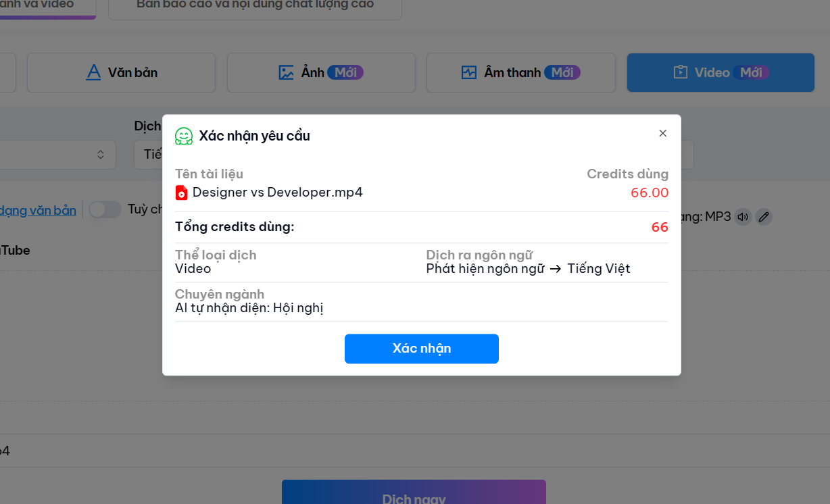Click the Designer vs Developer.mp4 file name

(x=277, y=193)
